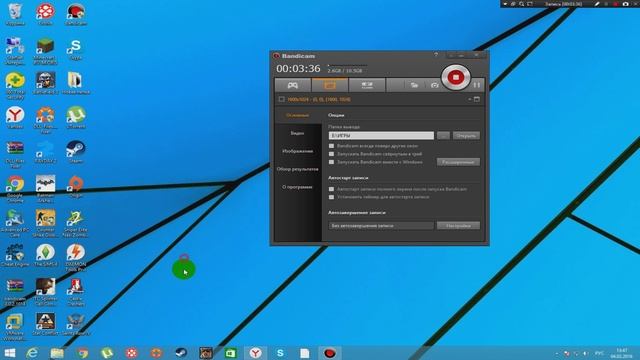
Task: Open the Star Conflict desktop shortcut
Action: [x=45, y=324]
